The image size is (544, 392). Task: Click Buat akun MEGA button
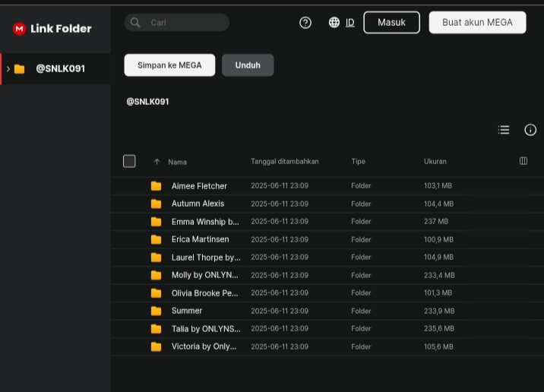click(477, 23)
